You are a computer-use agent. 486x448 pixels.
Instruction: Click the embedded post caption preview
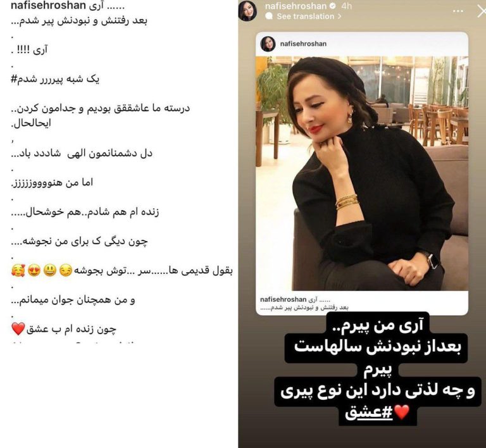(x=304, y=303)
